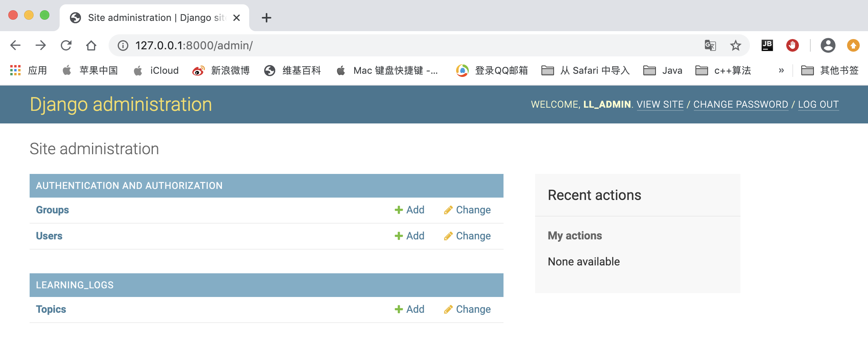The image size is (868, 351).
Task: Go back using the back arrow
Action: point(15,45)
